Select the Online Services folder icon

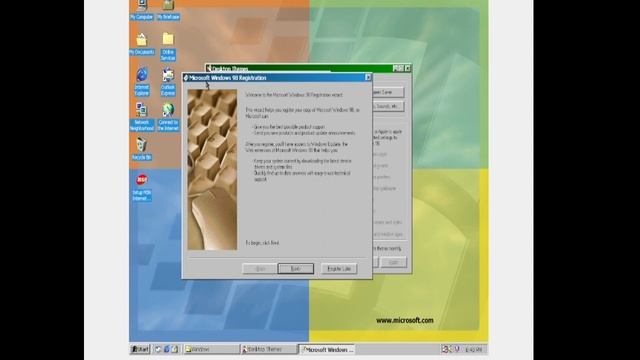tap(168, 47)
